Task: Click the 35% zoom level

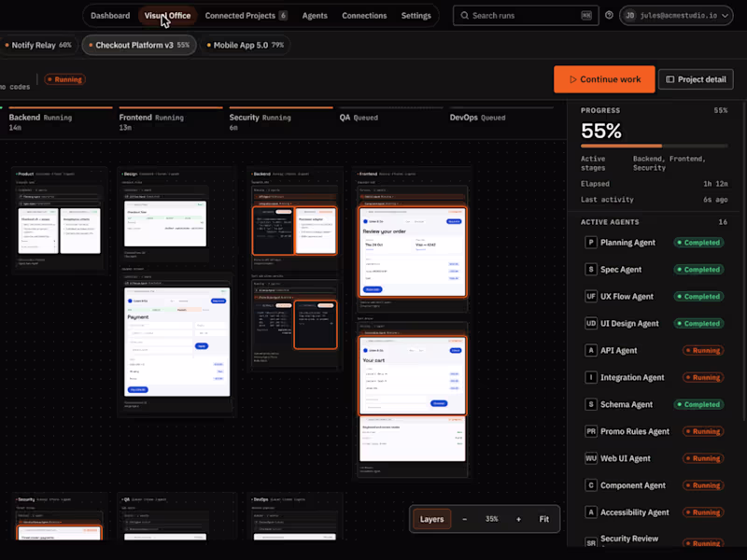Action: point(492,519)
